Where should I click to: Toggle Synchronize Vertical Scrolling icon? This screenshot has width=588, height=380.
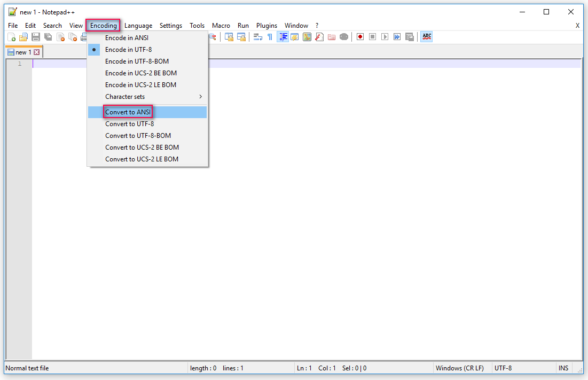click(229, 37)
